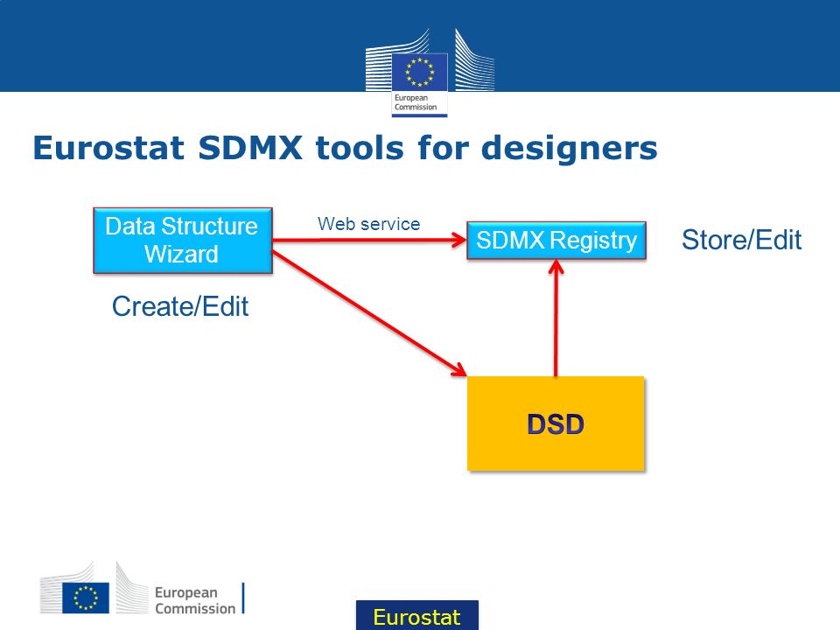Select the SDMX Registry box
This screenshot has height=630, width=840.
coord(556,240)
